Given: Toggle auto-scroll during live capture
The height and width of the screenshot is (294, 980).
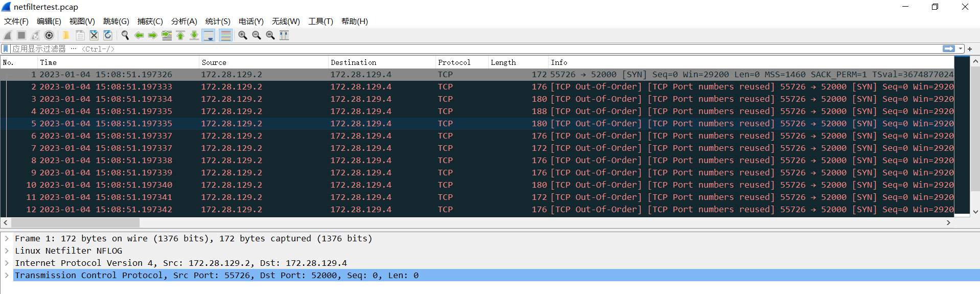Looking at the screenshot, I should click(209, 35).
